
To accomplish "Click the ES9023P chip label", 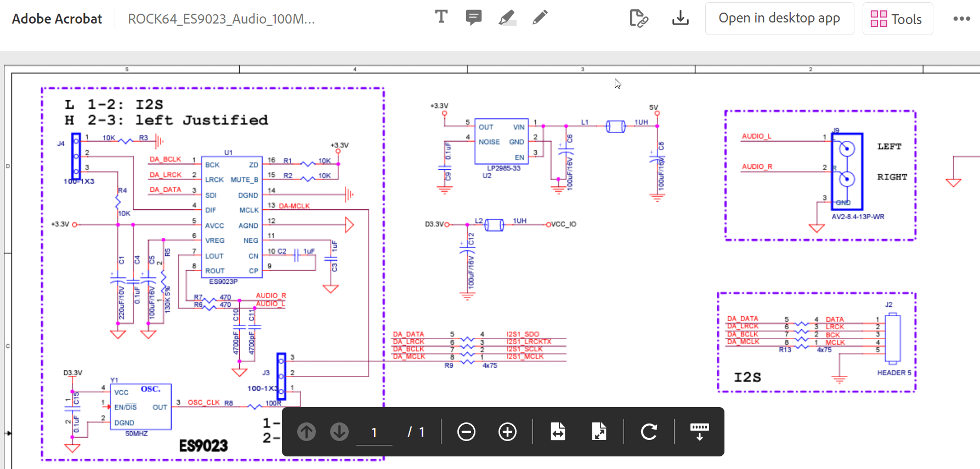I will [x=223, y=282].
